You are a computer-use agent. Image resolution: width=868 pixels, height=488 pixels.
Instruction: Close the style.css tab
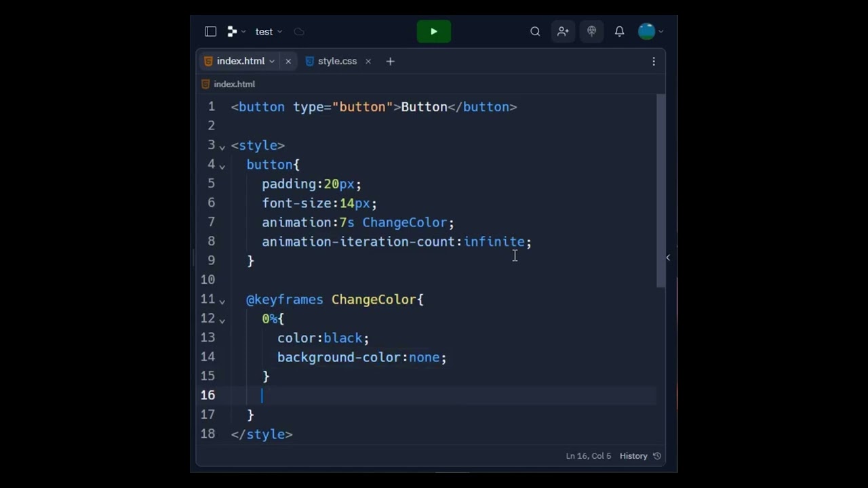point(368,61)
